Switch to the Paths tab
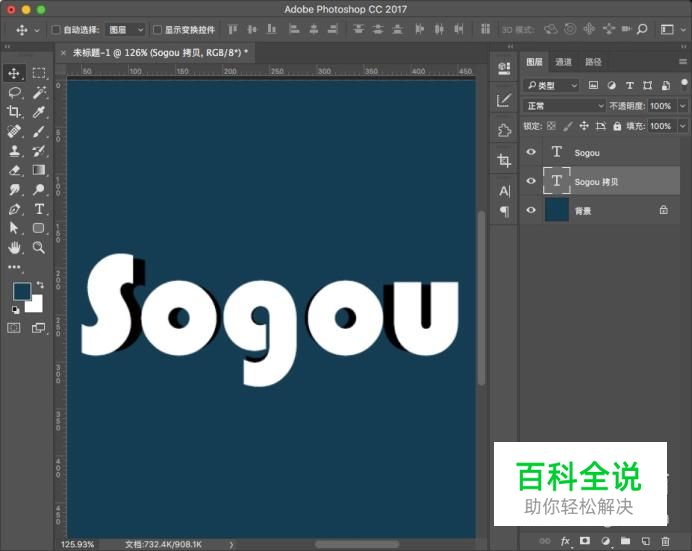 click(x=593, y=62)
